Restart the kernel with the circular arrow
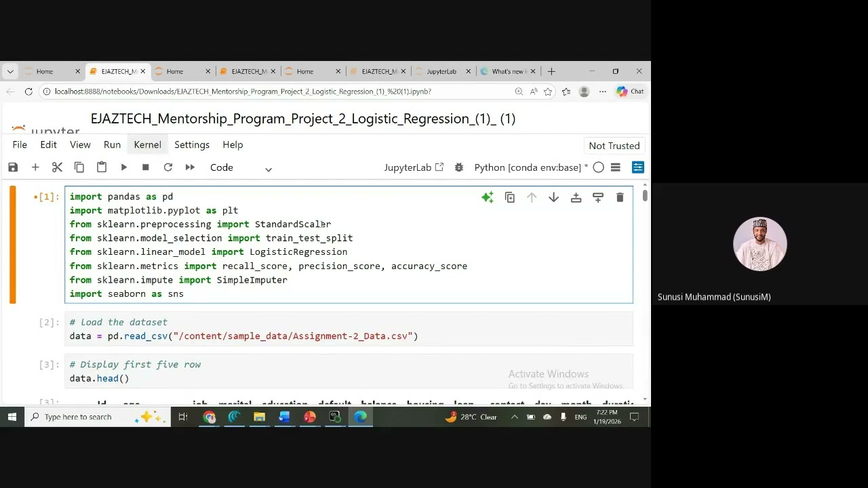The height and width of the screenshot is (488, 868). coord(167,167)
